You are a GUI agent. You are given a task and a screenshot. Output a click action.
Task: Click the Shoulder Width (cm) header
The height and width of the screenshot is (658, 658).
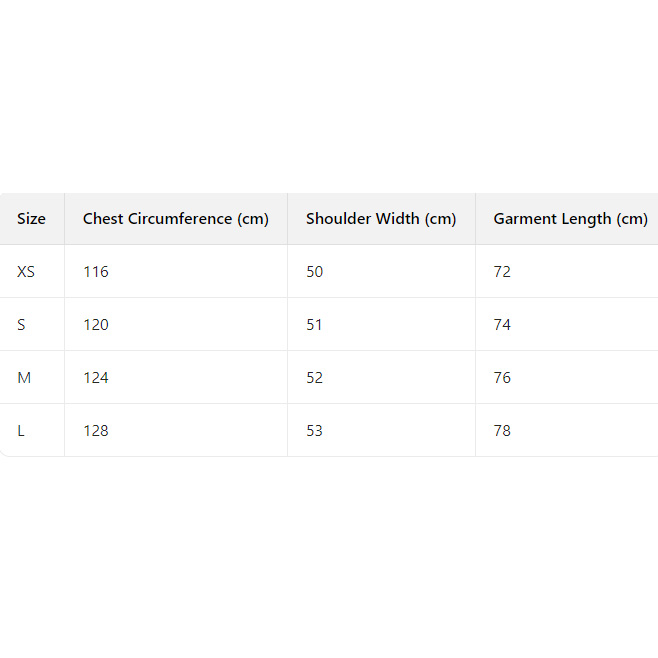(381, 219)
